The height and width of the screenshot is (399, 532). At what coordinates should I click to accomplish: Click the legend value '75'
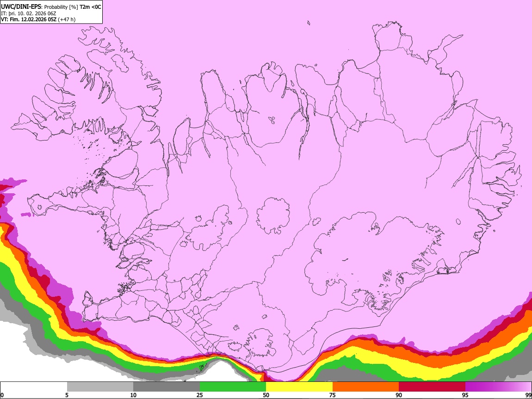tap(333, 395)
